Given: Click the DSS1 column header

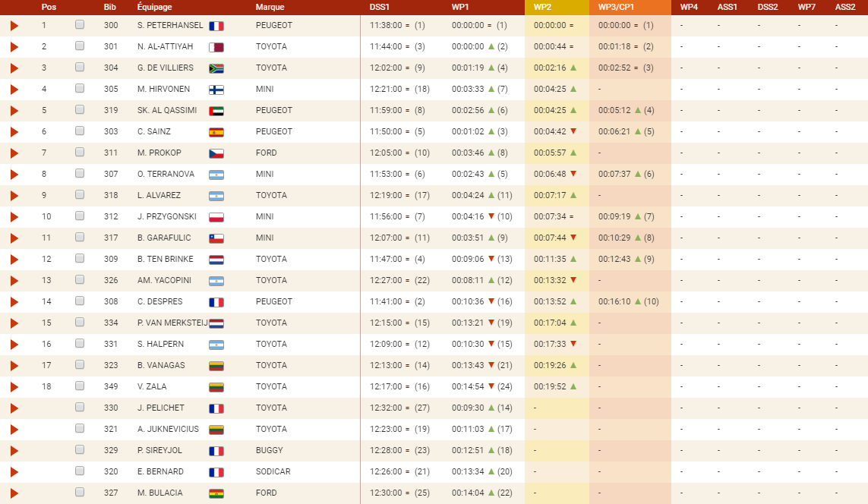Looking at the screenshot, I should coord(380,7).
